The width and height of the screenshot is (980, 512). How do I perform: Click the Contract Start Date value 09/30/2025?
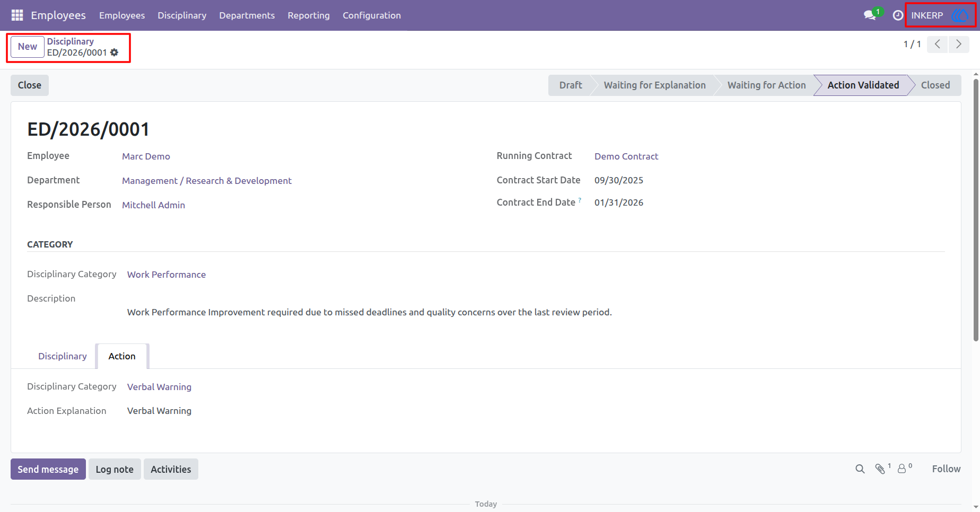[x=619, y=180]
